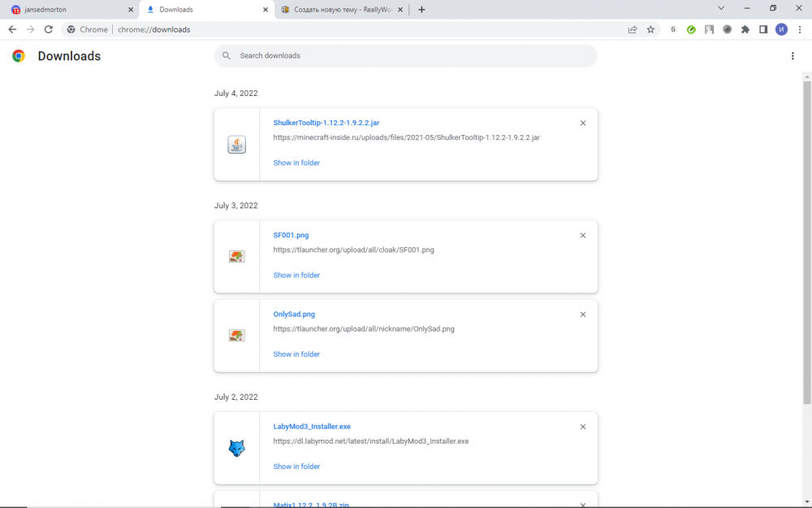
Task: Switch to the Создать новую тему tab
Action: tap(342, 9)
